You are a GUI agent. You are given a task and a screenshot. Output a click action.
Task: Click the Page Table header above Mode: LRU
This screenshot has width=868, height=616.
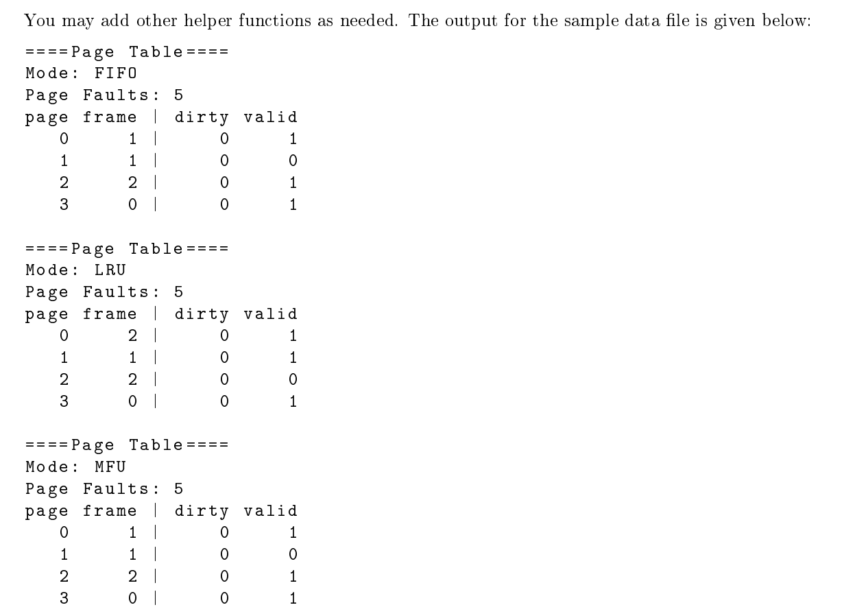click(x=127, y=249)
